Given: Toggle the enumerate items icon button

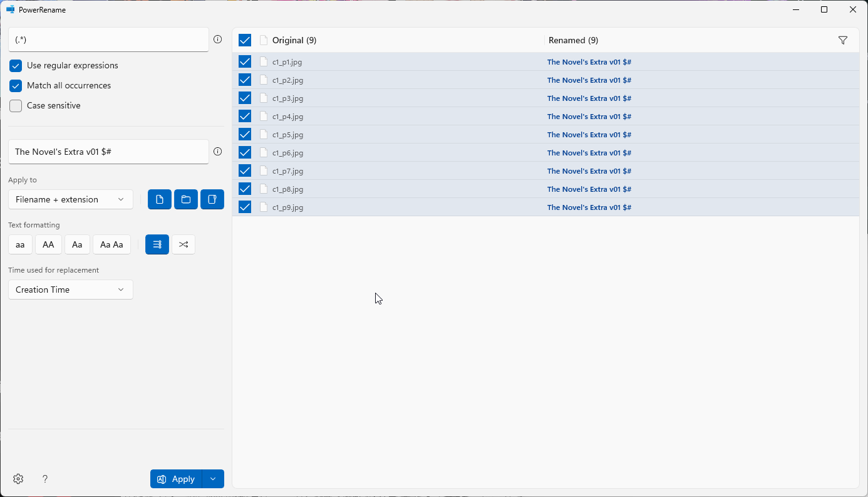Looking at the screenshot, I should (x=157, y=244).
